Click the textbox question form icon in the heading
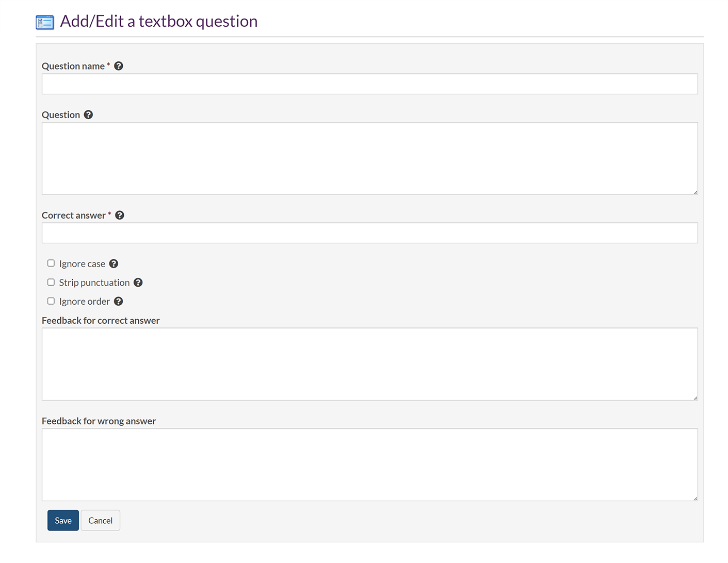Screen dimensions: 728x563 [x=45, y=22]
